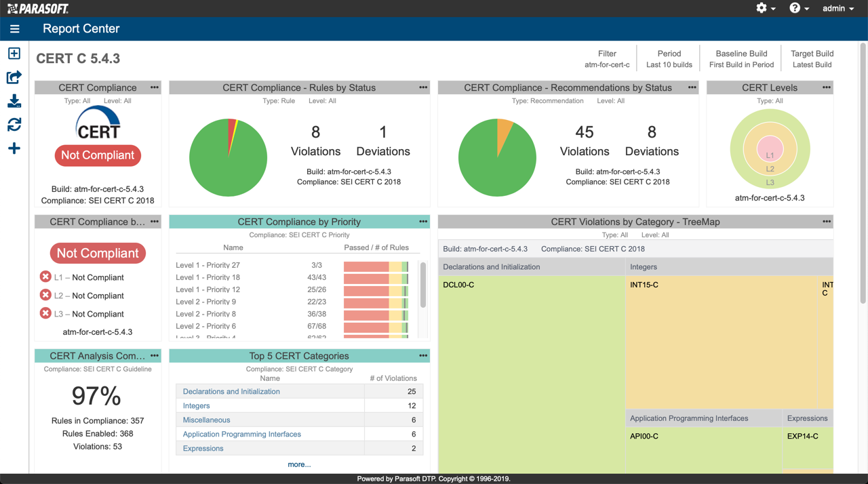Viewport: 868px width, 484px height.
Task: Click Not Compliant badge in CERT Compliance widget
Action: pyautogui.click(x=98, y=155)
